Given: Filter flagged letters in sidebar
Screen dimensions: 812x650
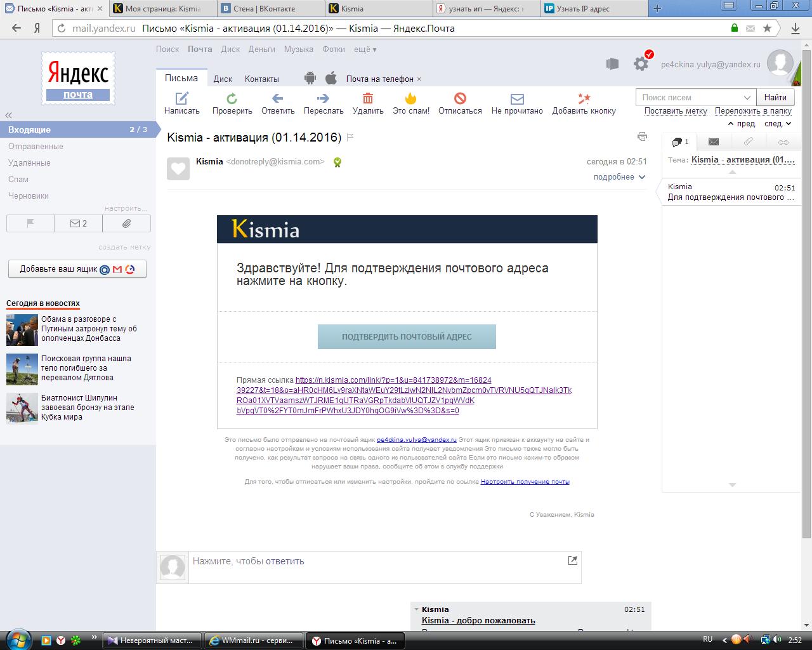Looking at the screenshot, I should [x=30, y=223].
